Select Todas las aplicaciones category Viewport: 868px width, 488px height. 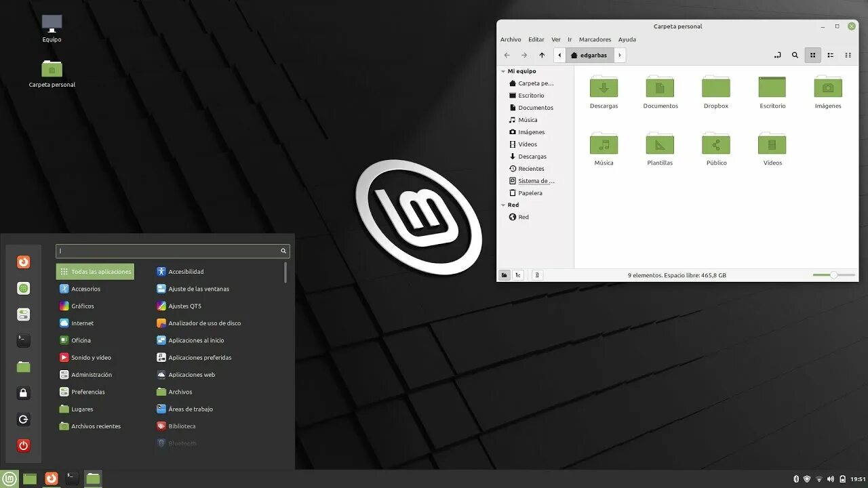pyautogui.click(x=95, y=272)
